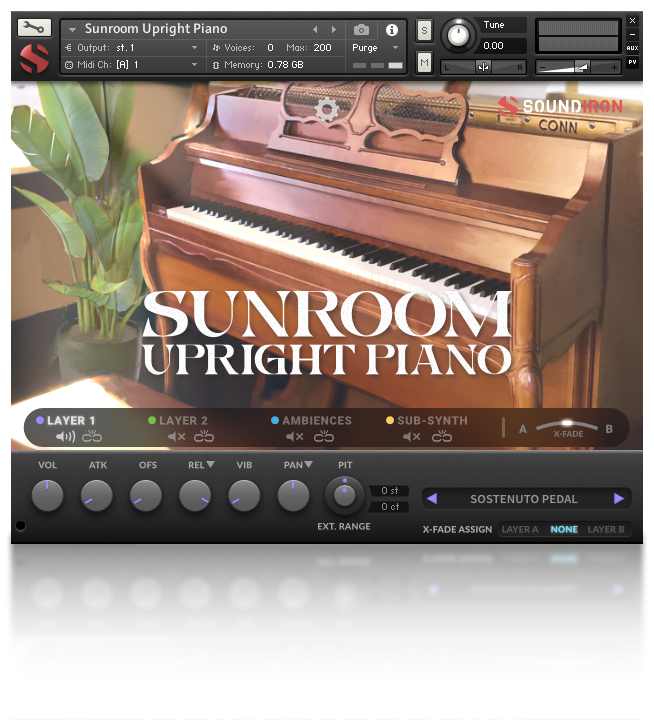Take a snapshot with the camera icon
The height and width of the screenshot is (720, 654).
[x=361, y=30]
